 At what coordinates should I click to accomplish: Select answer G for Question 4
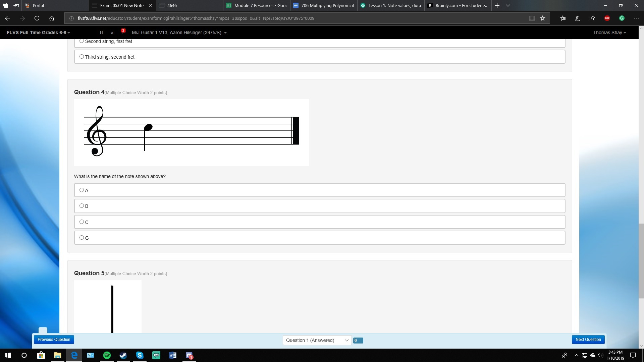coord(82,238)
